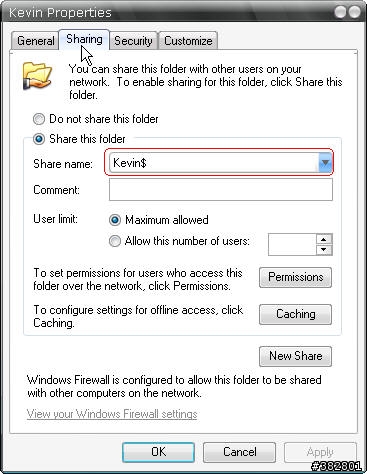
Task: Click the shared folder icon
Action: pos(37,76)
